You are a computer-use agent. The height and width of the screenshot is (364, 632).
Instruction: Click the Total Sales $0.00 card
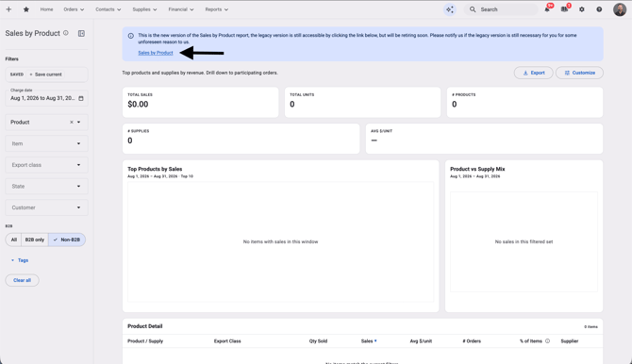pyautogui.click(x=200, y=103)
